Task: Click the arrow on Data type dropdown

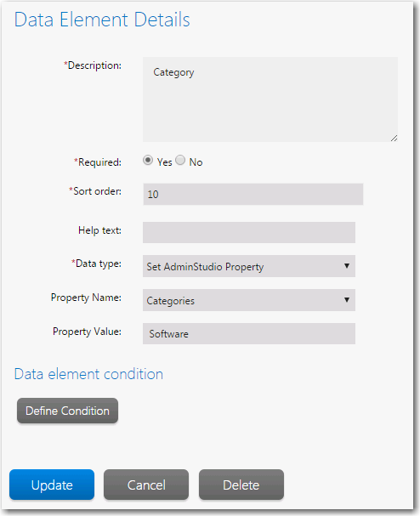Action: coord(347,265)
